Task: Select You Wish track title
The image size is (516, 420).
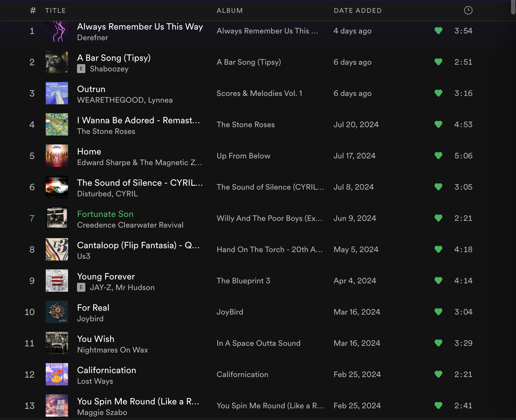Action: (x=96, y=339)
